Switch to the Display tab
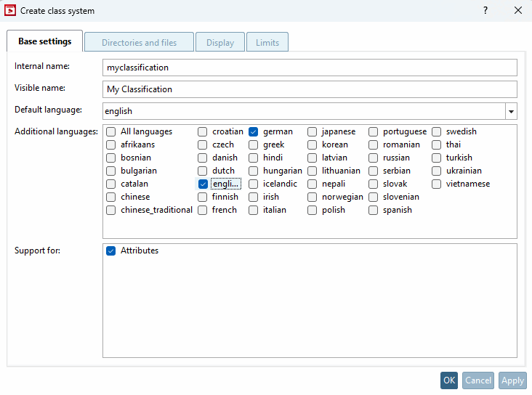Image resolution: width=532 pixels, height=395 pixels. [x=220, y=42]
